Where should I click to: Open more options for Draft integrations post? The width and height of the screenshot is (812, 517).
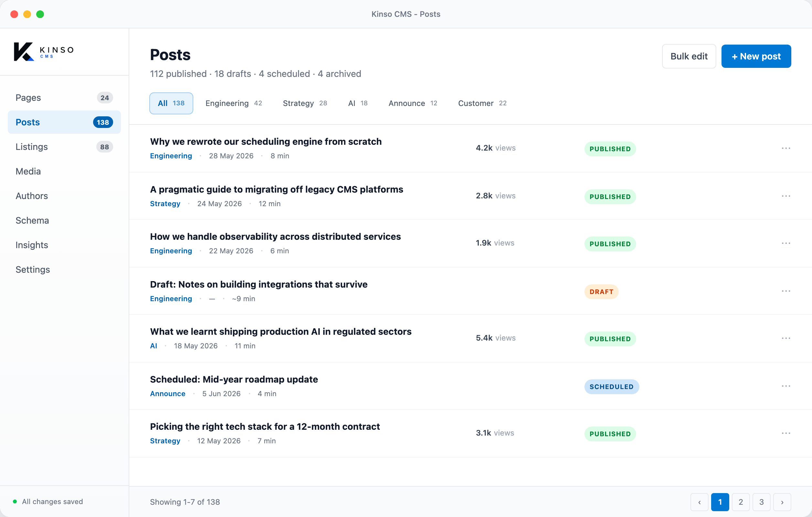tap(786, 291)
